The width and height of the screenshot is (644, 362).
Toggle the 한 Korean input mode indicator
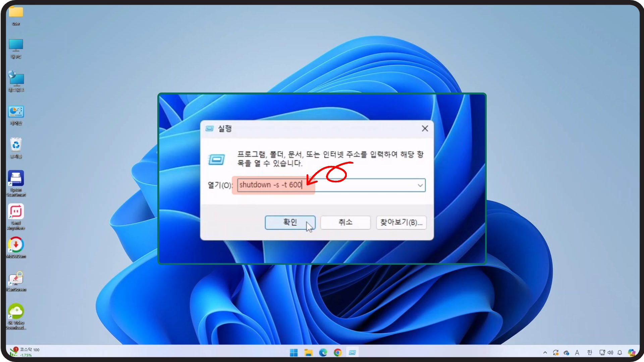590,353
